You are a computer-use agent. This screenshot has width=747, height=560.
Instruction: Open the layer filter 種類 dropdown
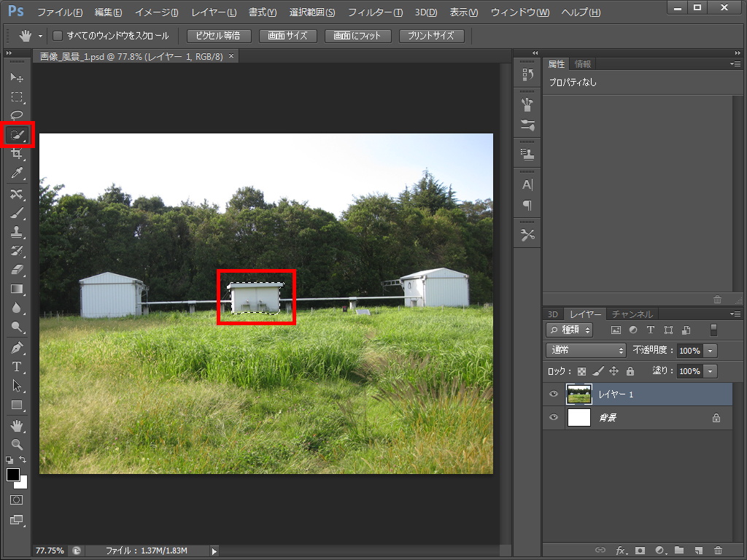569,330
